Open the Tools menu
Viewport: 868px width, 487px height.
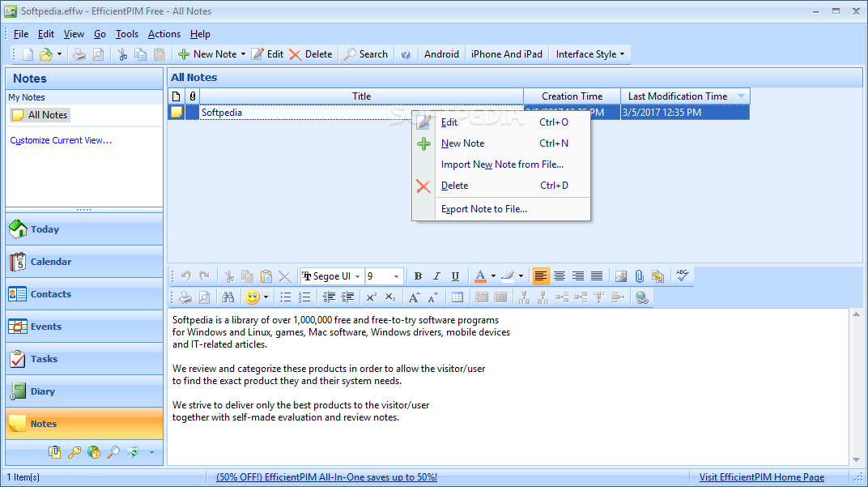coord(127,34)
